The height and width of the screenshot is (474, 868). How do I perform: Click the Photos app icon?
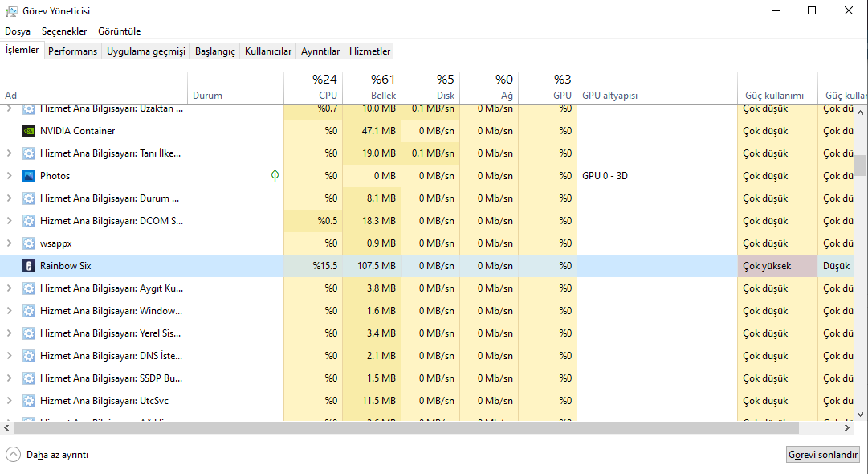pyautogui.click(x=29, y=176)
